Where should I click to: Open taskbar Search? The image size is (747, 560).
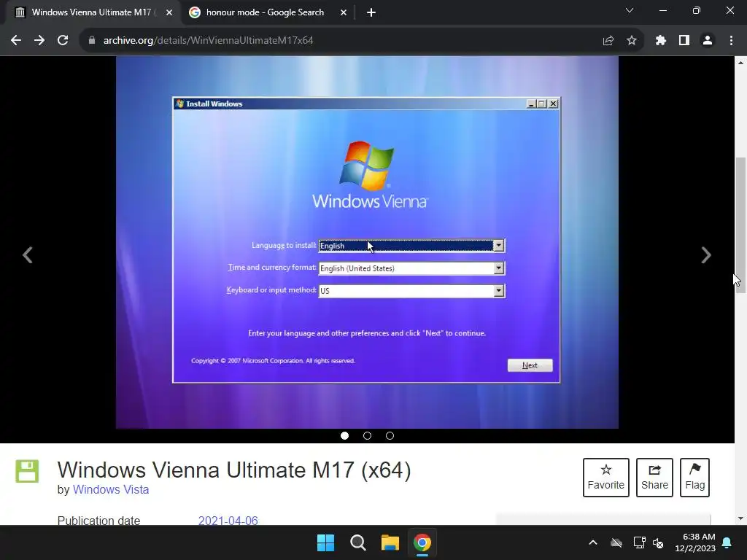pyautogui.click(x=357, y=542)
